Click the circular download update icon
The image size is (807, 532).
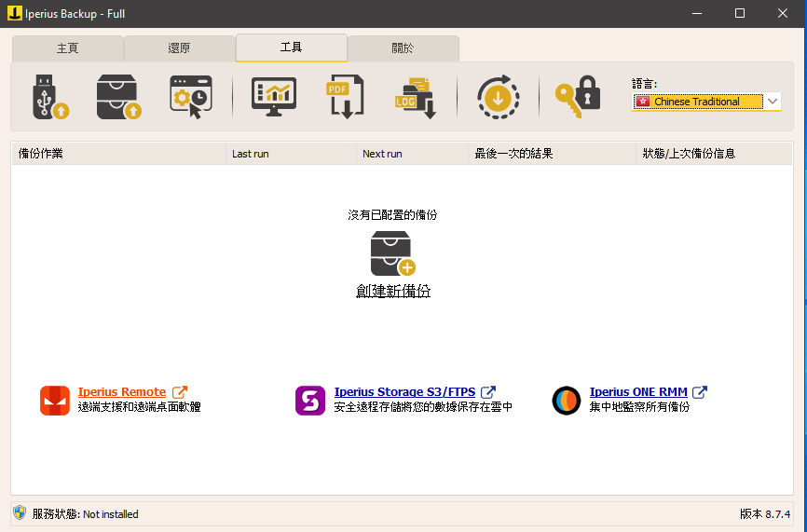(499, 97)
